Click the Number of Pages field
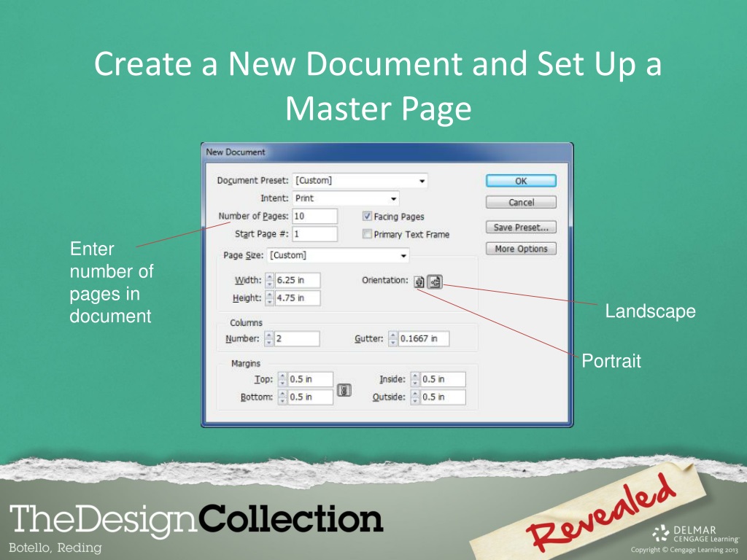Viewport: 747px width, 560px height. point(315,216)
